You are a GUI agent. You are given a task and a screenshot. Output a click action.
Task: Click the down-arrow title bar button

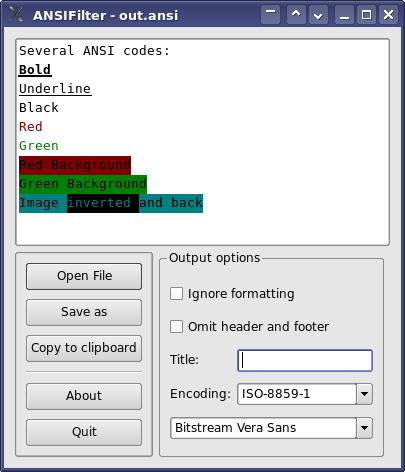pyautogui.click(x=318, y=15)
